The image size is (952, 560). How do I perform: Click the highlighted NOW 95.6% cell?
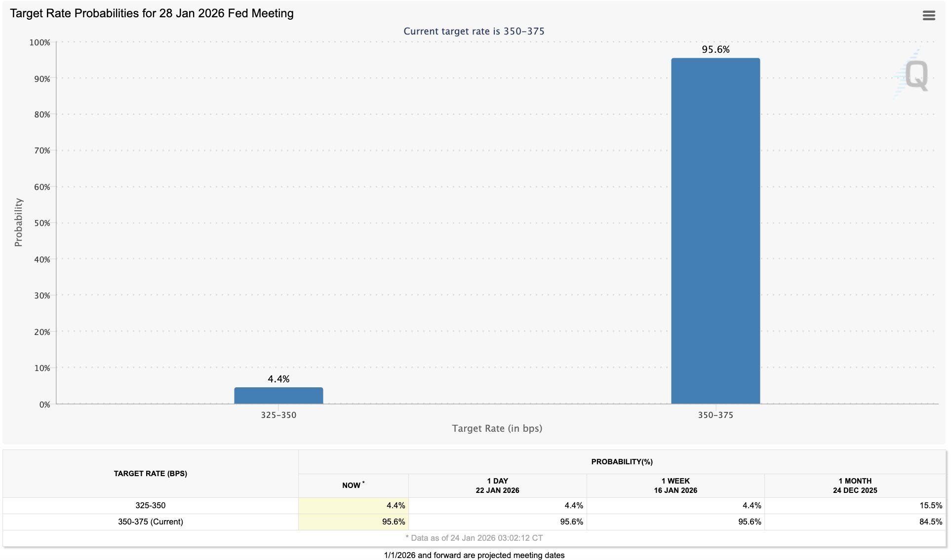(x=354, y=522)
